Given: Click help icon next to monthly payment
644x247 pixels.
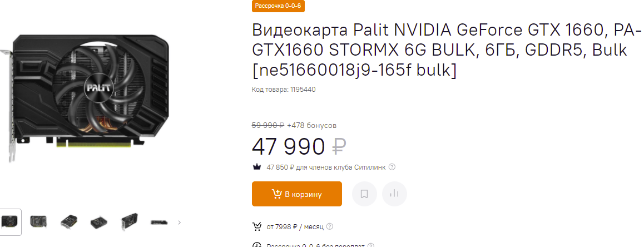Looking at the screenshot, I should coord(330,226).
